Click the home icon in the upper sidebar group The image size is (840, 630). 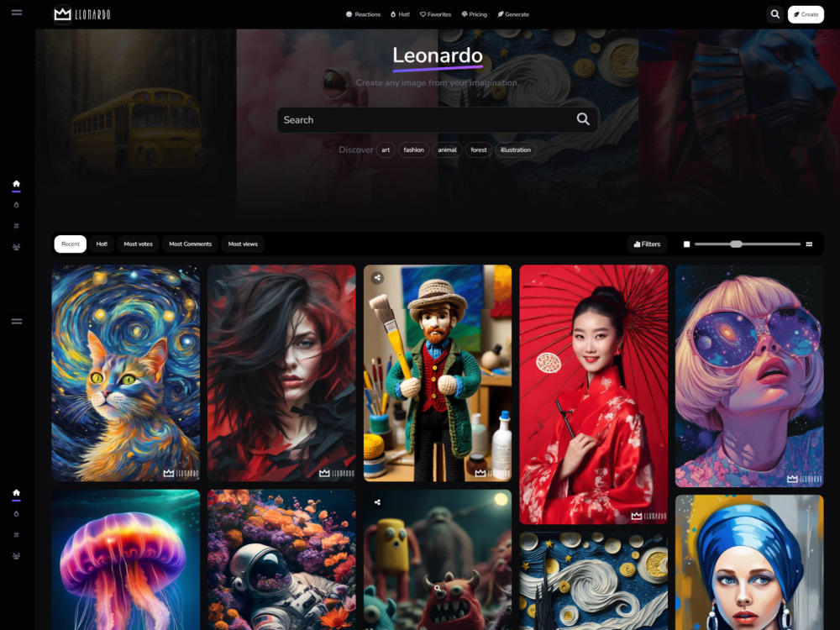pyautogui.click(x=16, y=183)
